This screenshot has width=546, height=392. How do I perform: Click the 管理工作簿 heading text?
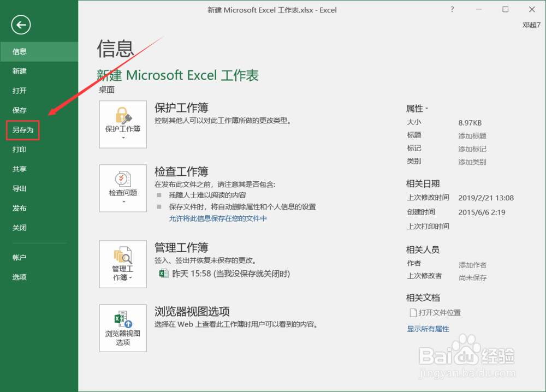(x=181, y=247)
